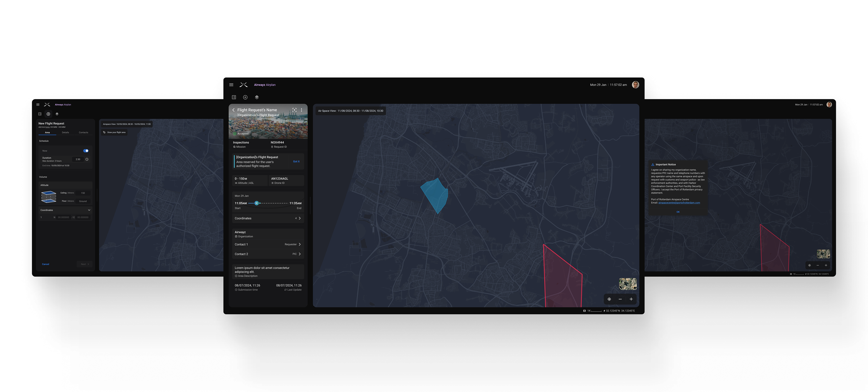Open Contact 1 Requester details

point(299,244)
